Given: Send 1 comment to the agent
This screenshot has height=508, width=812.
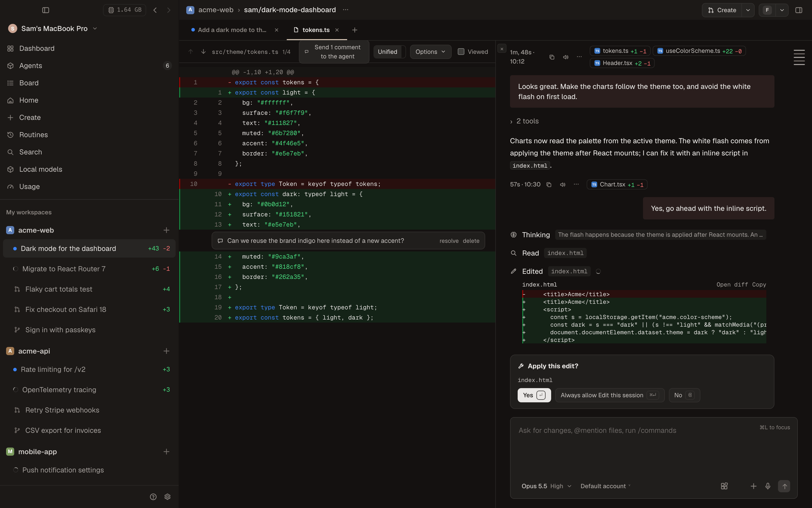Looking at the screenshot, I should (x=334, y=52).
